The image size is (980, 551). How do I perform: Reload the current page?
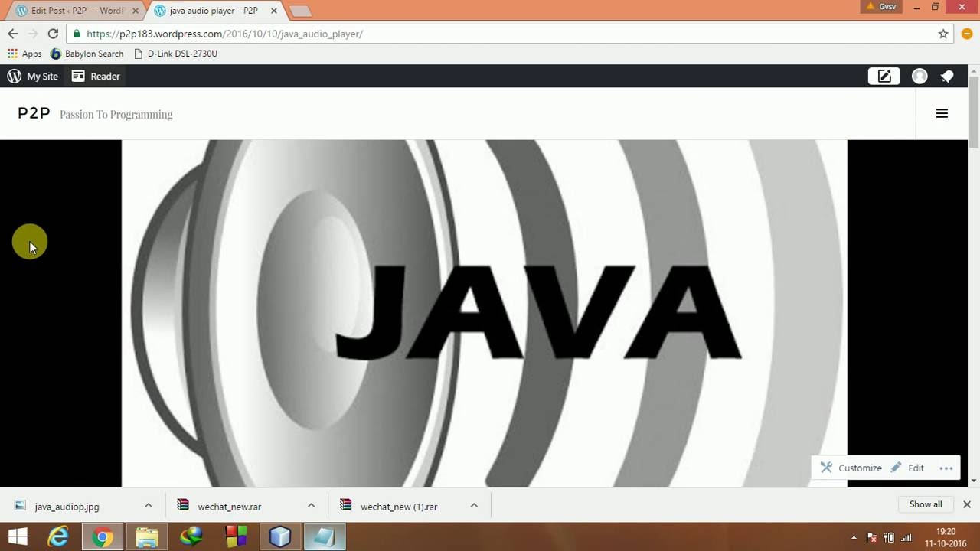point(53,34)
